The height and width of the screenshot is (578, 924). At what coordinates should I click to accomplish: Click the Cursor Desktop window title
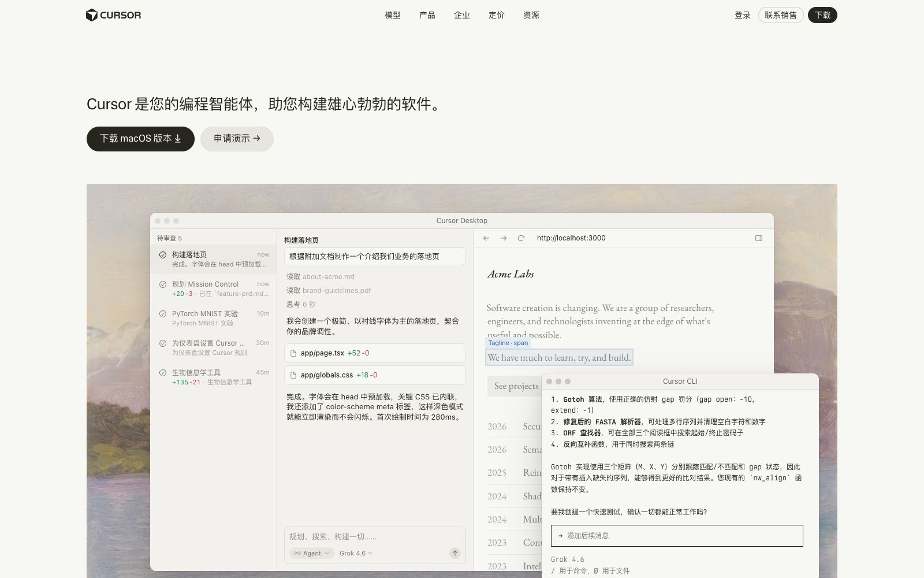pos(462,221)
